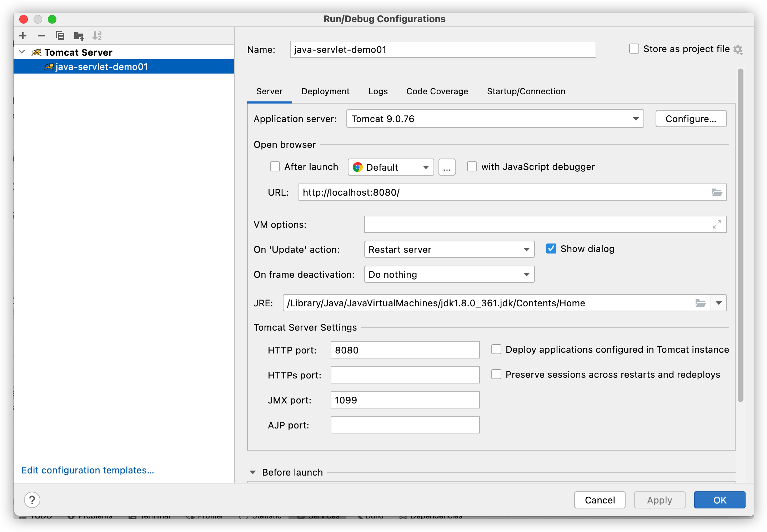Image resolution: width=767 pixels, height=532 pixels.
Task: Check Preserve sessions across restarts and redeploys
Action: [496, 375]
